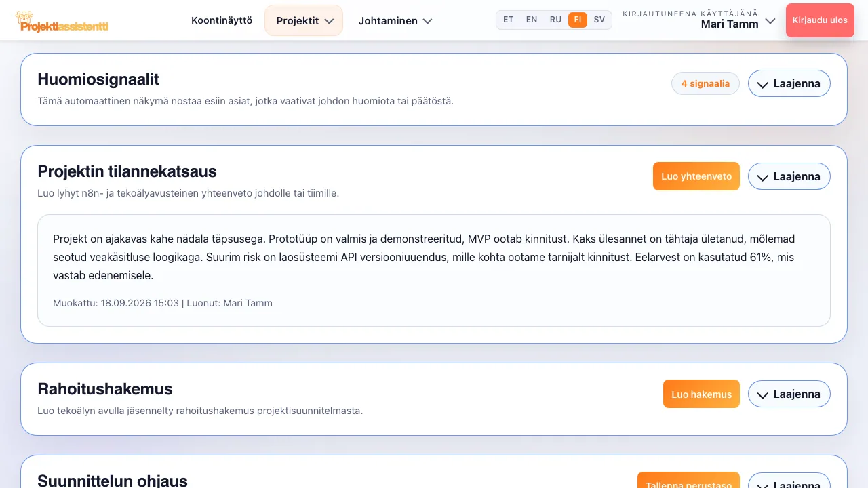868x488 pixels.
Task: Click the 'Luo lyhyt n8n-' description text
Action: click(189, 193)
